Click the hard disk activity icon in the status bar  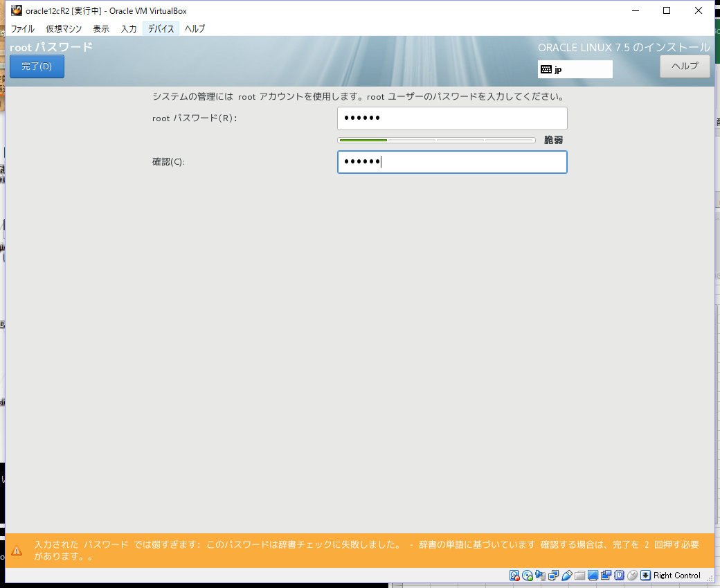point(514,576)
